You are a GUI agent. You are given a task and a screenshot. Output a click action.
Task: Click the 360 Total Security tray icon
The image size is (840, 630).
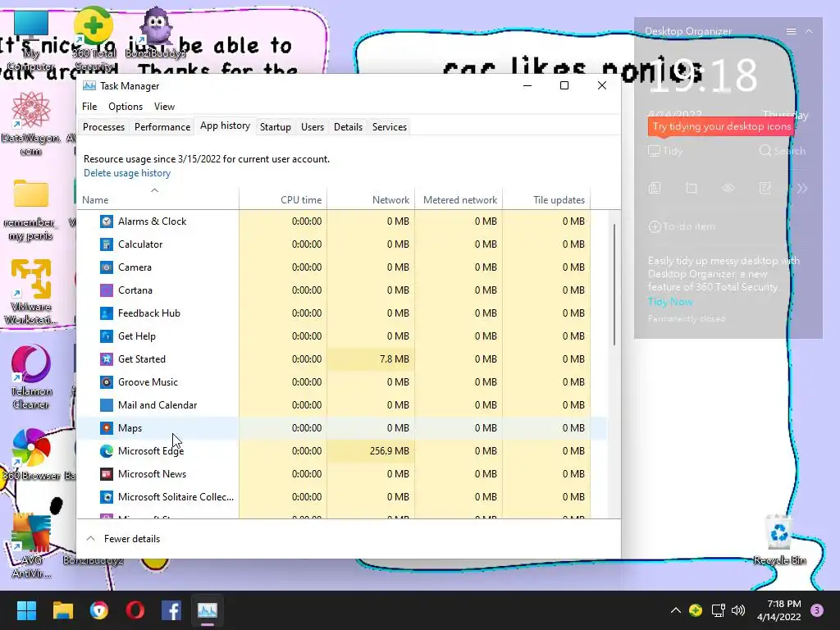pos(696,610)
